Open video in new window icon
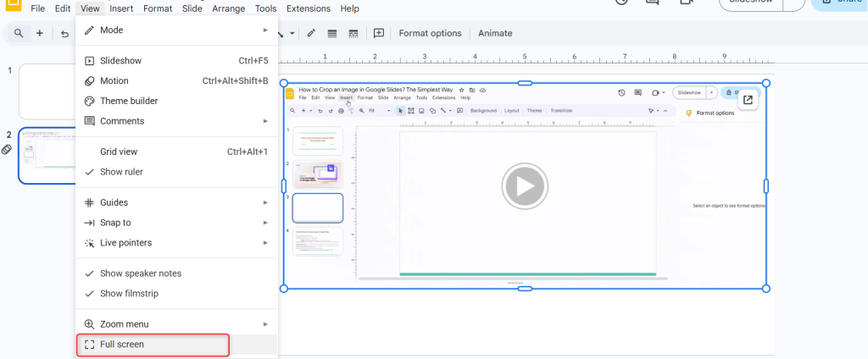 coord(748,100)
